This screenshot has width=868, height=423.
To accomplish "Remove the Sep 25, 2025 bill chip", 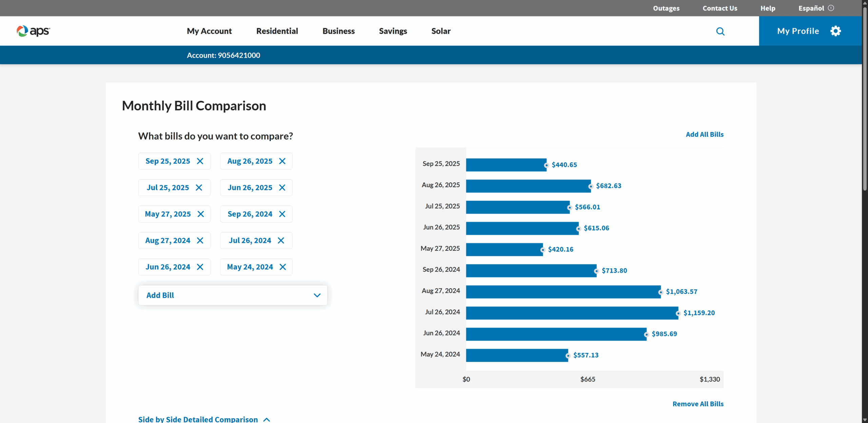I will (200, 161).
